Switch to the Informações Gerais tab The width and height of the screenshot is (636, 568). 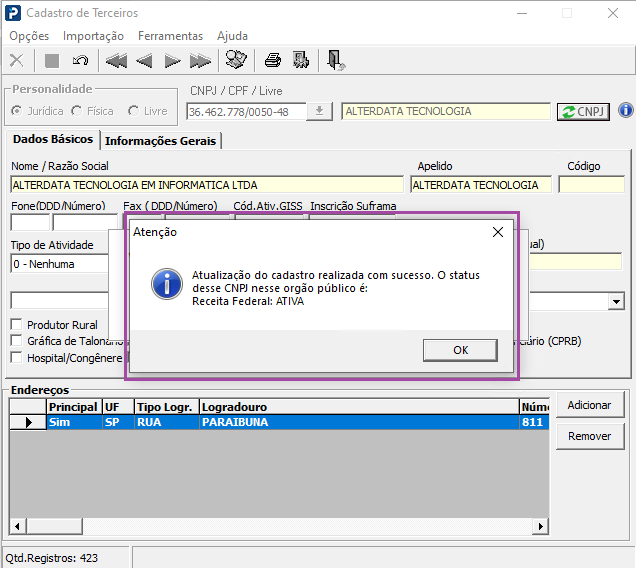[161, 141]
